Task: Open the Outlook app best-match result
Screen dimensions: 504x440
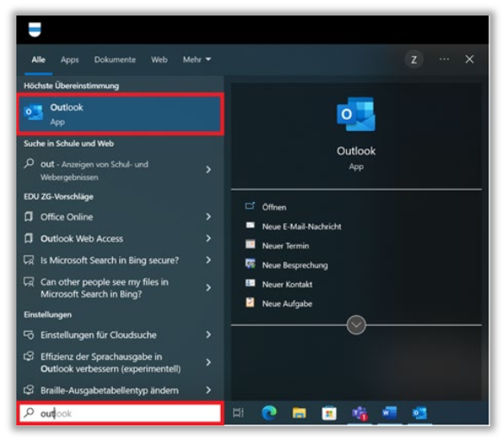Action: coord(120,114)
